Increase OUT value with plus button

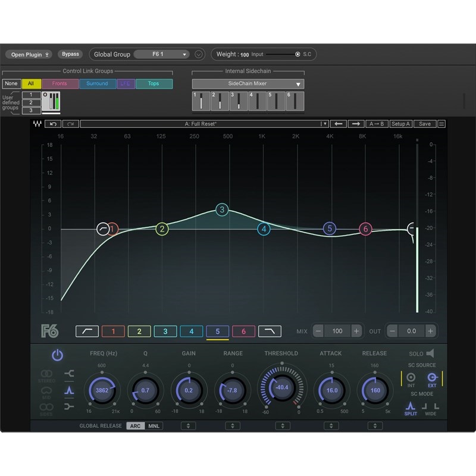430,331
